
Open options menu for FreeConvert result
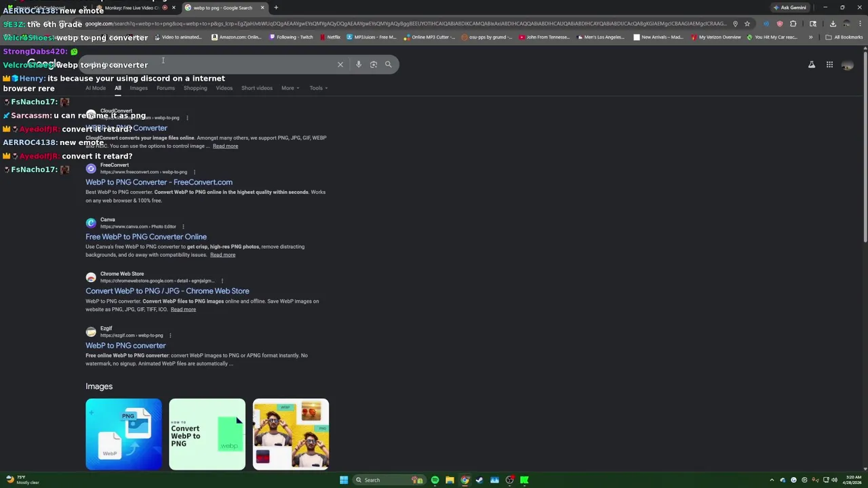coord(195,172)
